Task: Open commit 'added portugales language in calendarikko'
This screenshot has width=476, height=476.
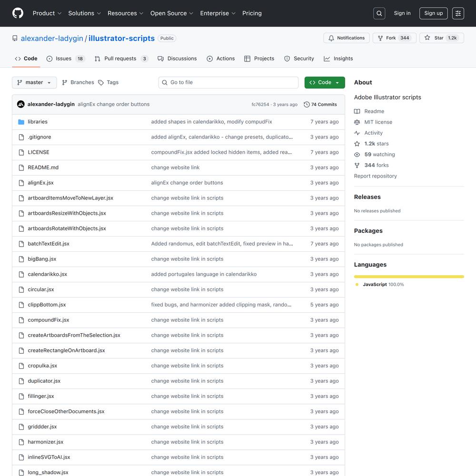Action: pyautogui.click(x=204, y=274)
